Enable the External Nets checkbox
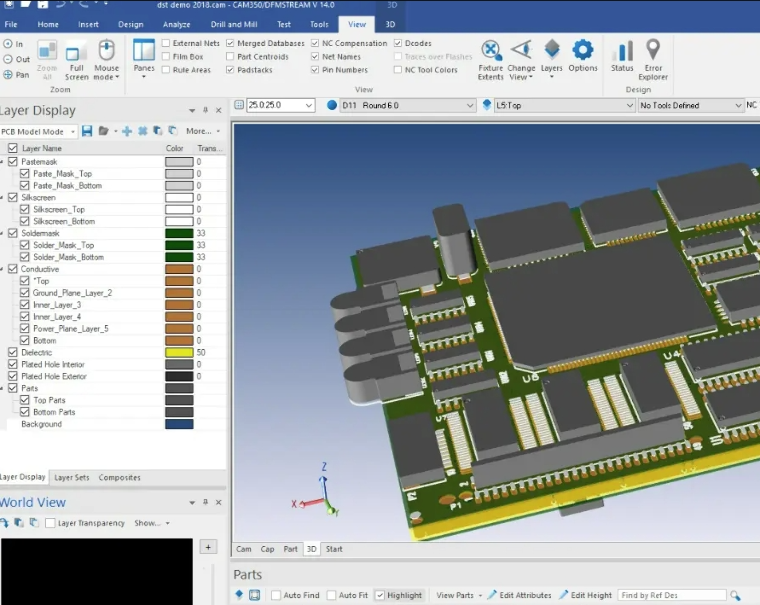 [166, 44]
